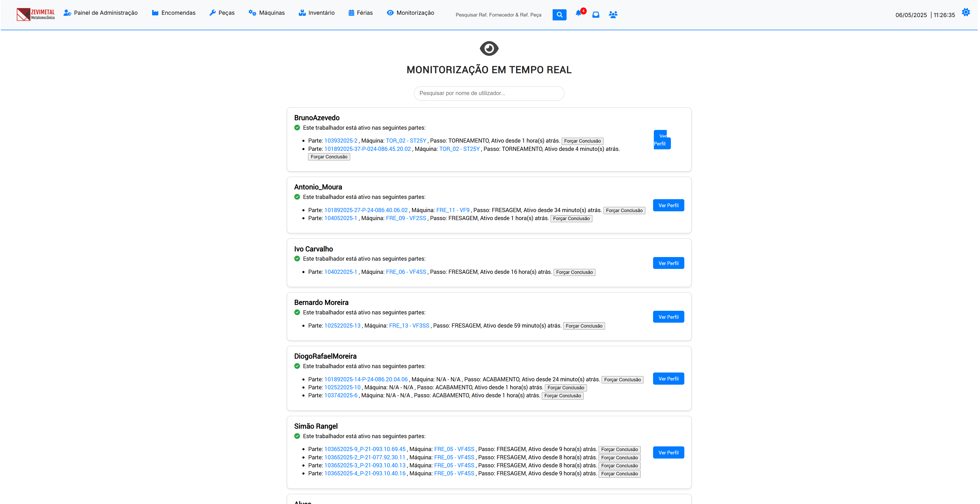Open part link 103932025-2

point(341,141)
